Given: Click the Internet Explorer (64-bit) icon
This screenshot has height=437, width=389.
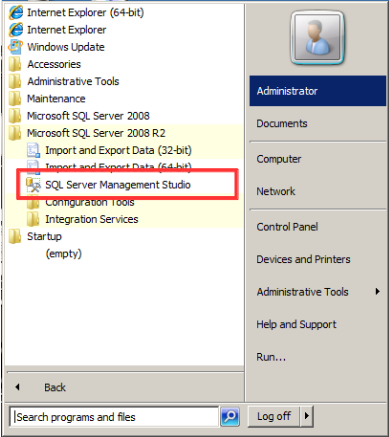Looking at the screenshot, I should [x=16, y=13].
